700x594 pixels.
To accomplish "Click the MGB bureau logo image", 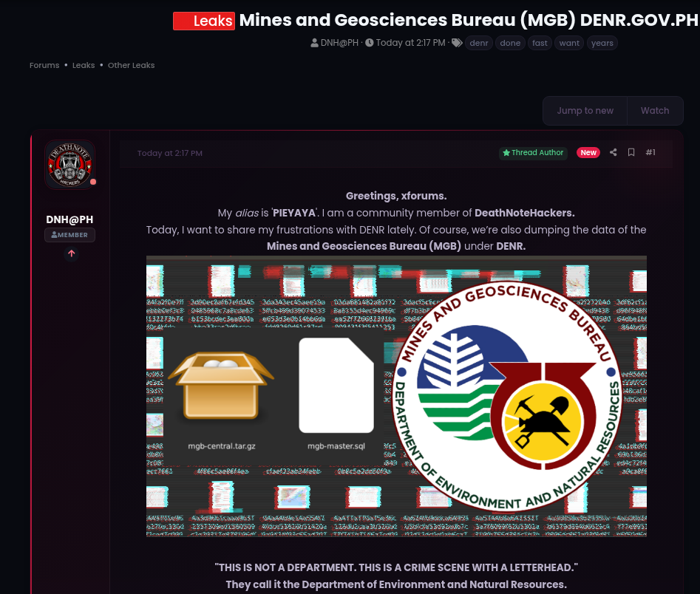I will pos(507,396).
